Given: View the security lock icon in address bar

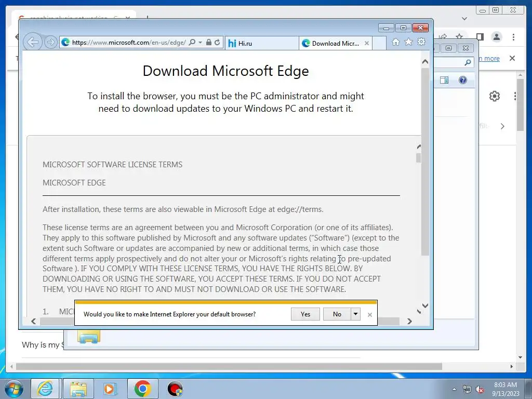Looking at the screenshot, I should [209, 43].
